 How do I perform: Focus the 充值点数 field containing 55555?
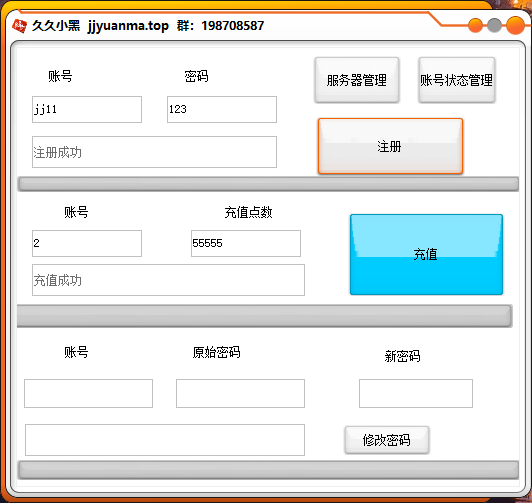click(x=246, y=243)
